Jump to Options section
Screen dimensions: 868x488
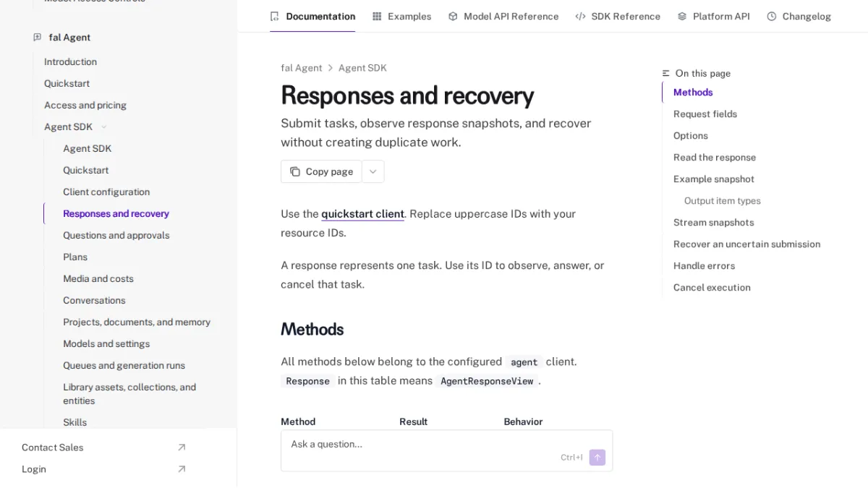pos(691,136)
